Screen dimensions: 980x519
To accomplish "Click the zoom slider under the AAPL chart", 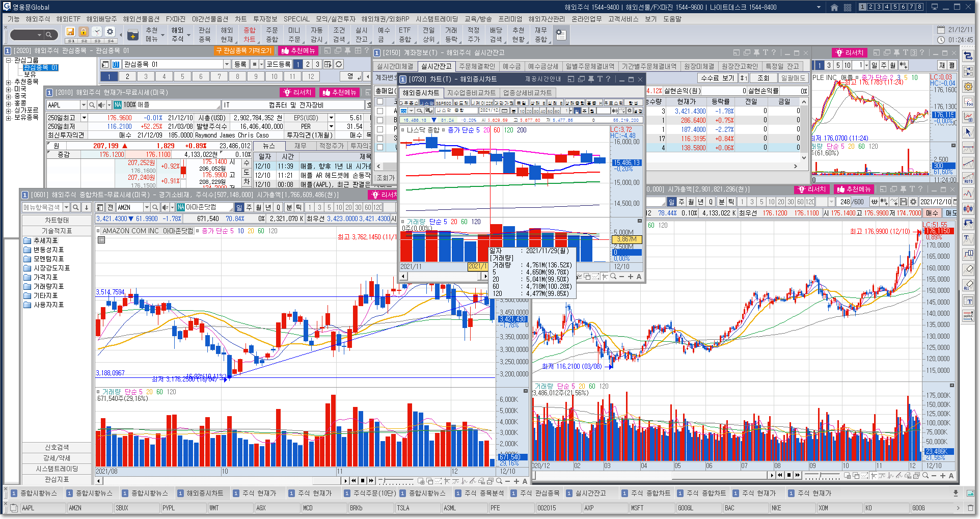I will click(x=822, y=476).
